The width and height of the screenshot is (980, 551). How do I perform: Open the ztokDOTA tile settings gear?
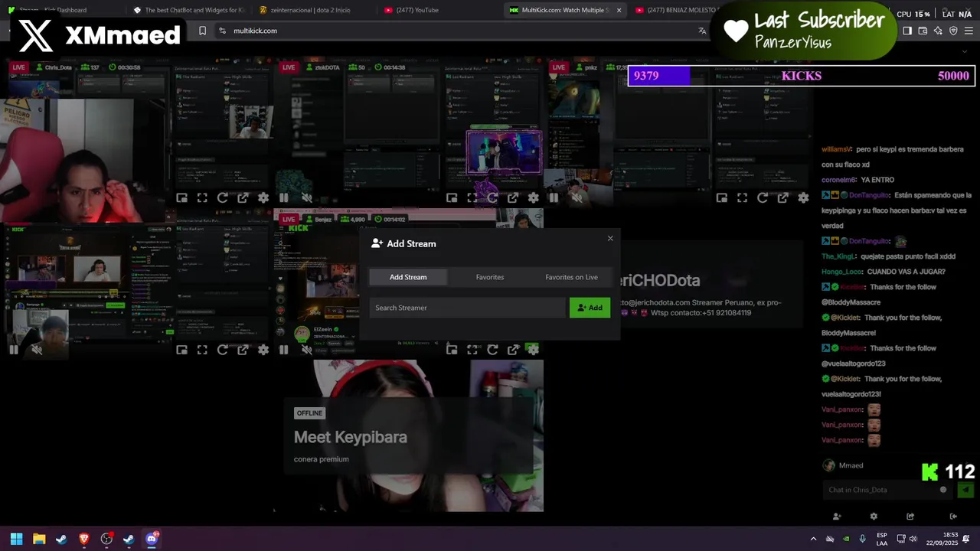click(534, 197)
